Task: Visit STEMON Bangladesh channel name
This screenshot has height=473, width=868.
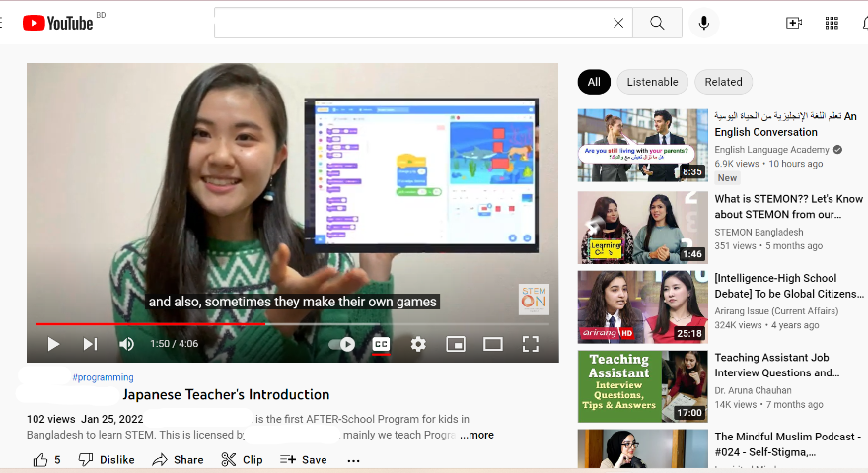Action: coord(759,232)
